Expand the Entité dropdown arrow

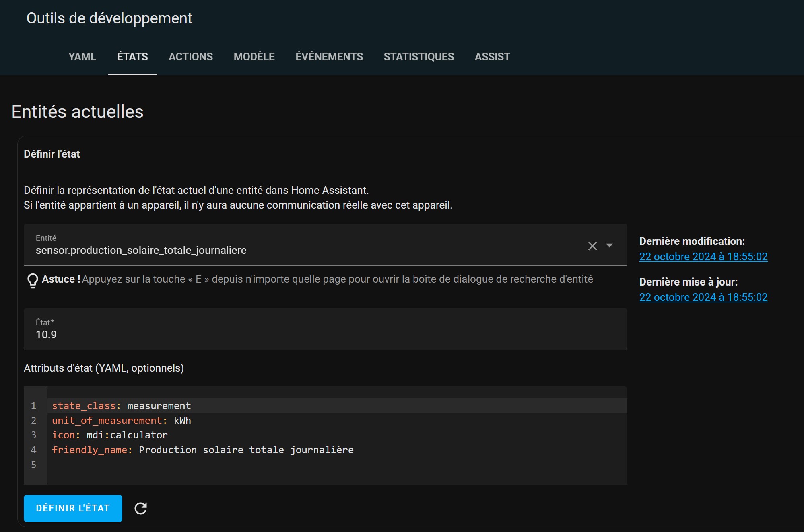click(x=609, y=245)
